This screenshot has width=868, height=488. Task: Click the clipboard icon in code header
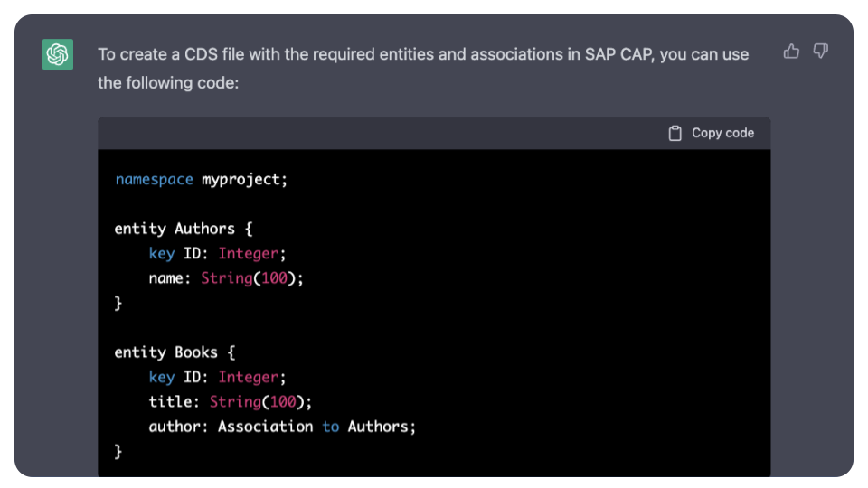(675, 134)
